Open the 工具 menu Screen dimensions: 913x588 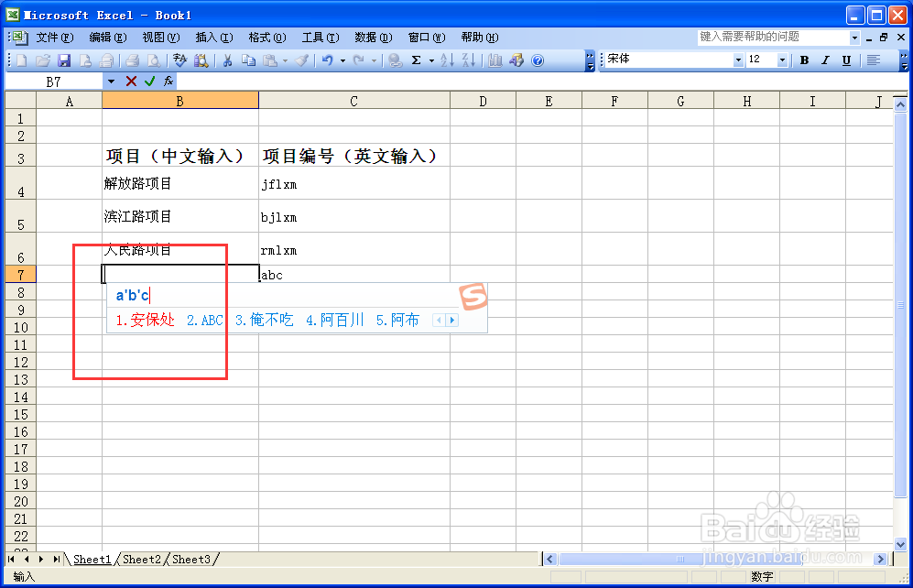(x=321, y=38)
